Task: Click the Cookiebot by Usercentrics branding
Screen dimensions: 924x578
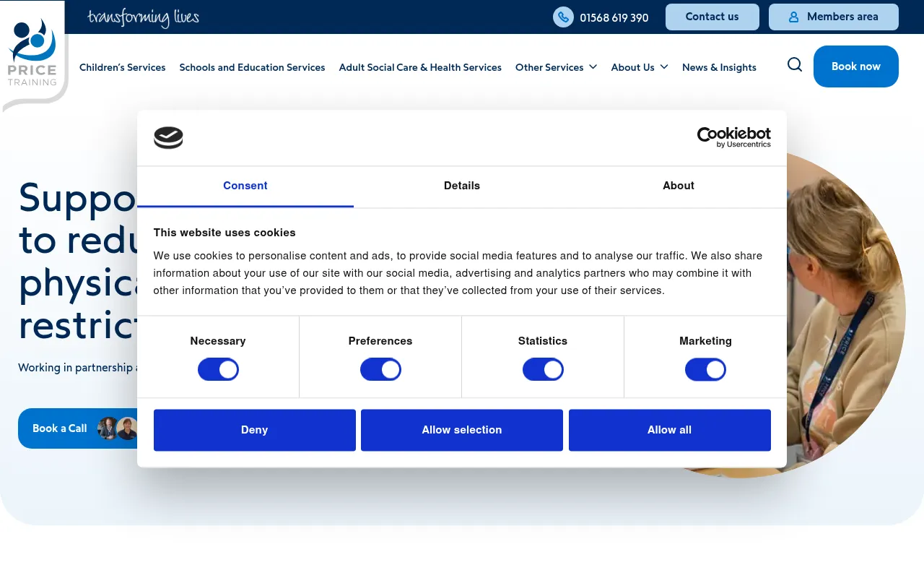Action: [x=733, y=137]
